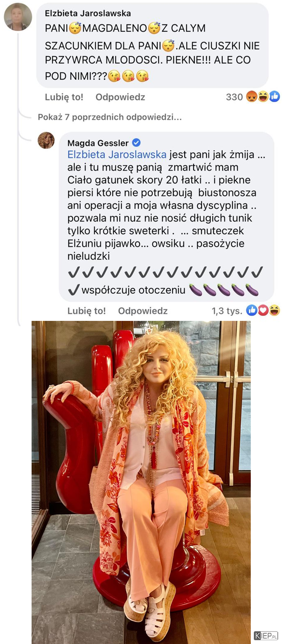
Task: Click angry reaction icon on first comment
Action: (x=252, y=97)
